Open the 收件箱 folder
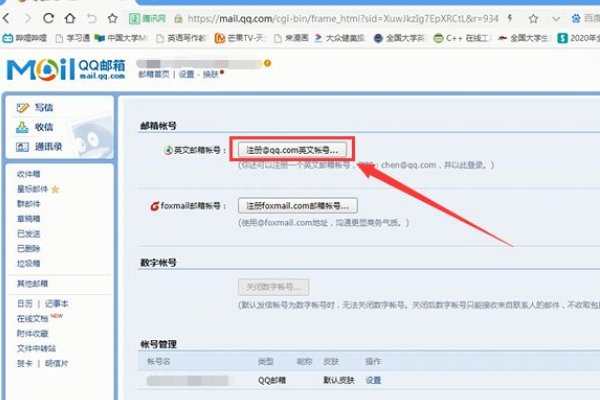600x400 pixels. click(x=29, y=174)
